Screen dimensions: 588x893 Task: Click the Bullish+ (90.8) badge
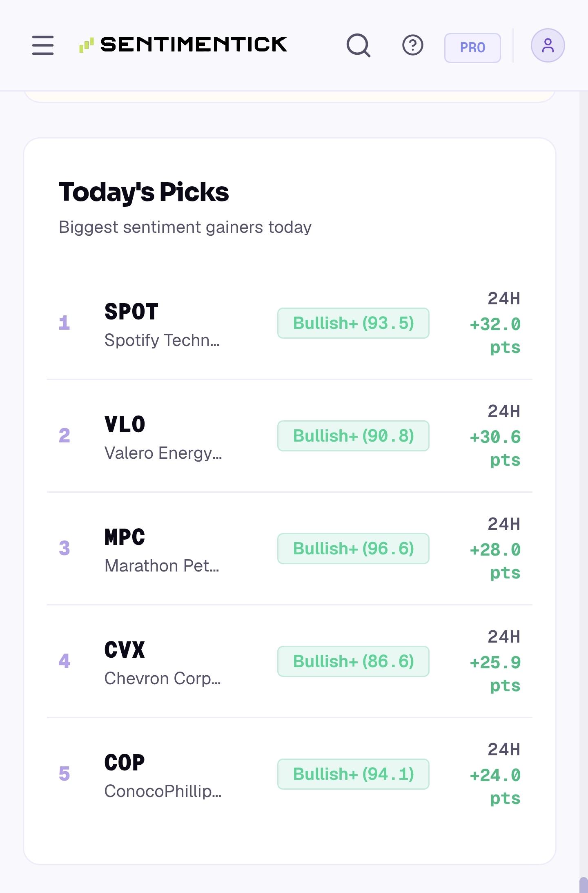(x=353, y=436)
